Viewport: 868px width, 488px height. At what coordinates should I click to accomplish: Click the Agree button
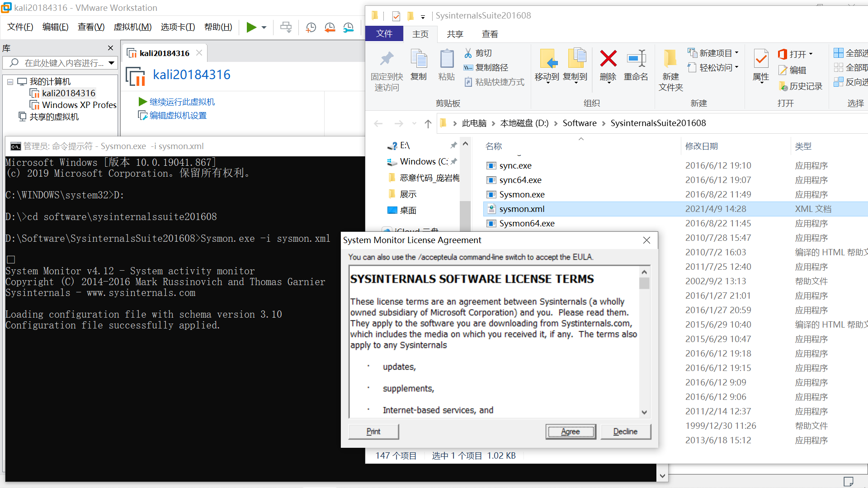click(x=571, y=432)
